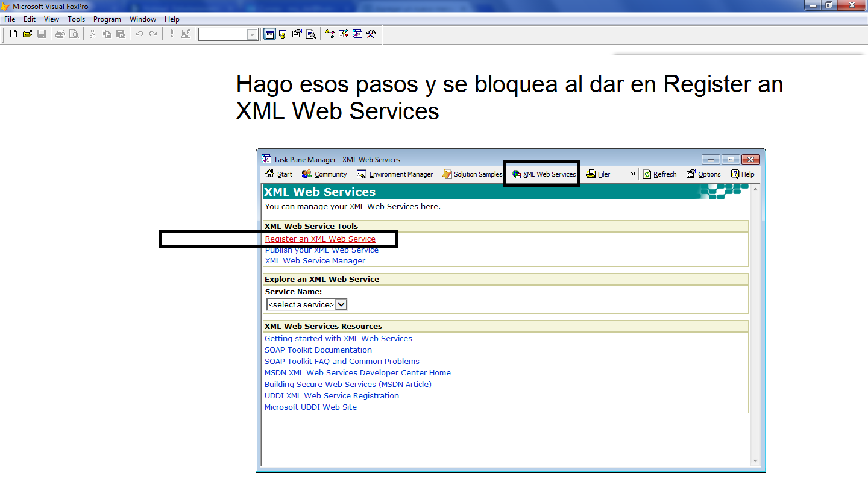This screenshot has width=868, height=493.
Task: Click the Copy toolbar icon
Action: 106,34
